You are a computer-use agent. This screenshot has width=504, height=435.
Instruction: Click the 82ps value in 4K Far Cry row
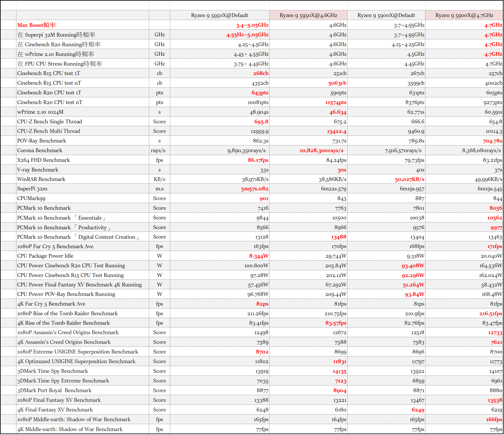point(262,304)
